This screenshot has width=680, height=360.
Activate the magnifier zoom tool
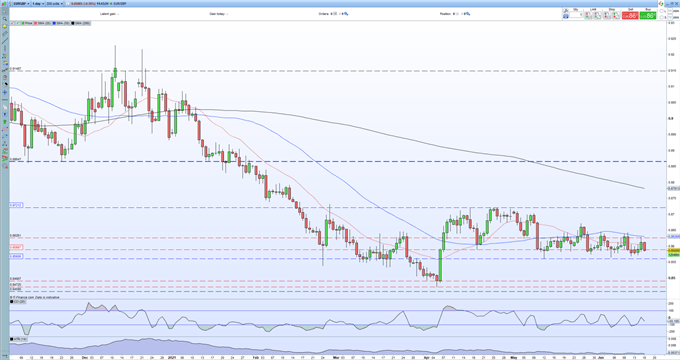(x=5, y=19)
